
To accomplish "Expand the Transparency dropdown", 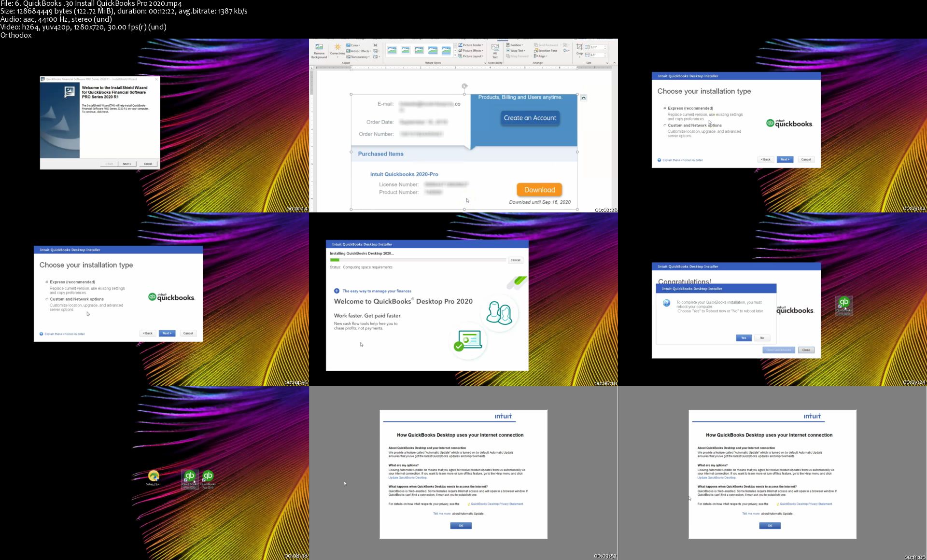I will [358, 56].
